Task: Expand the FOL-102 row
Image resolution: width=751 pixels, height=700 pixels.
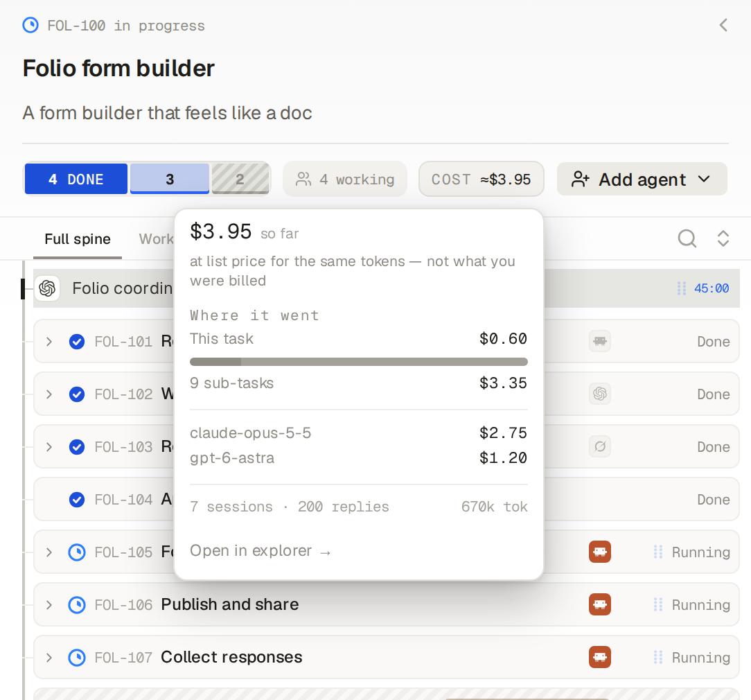Action: 49,394
